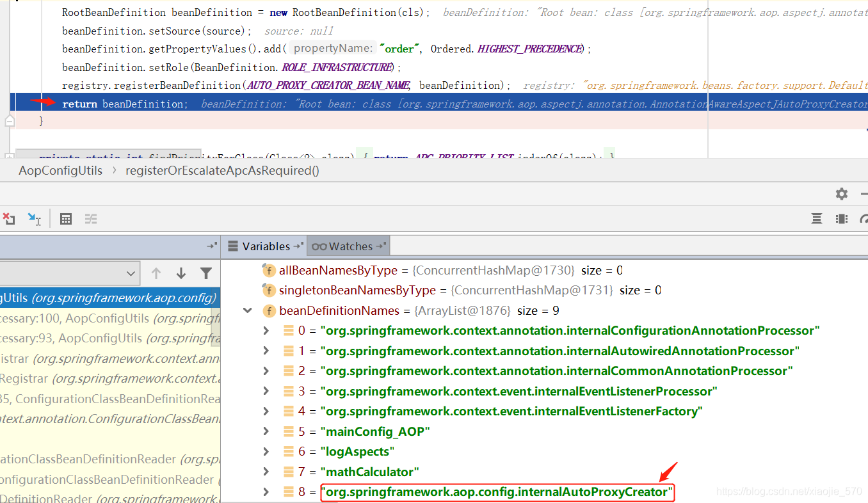Select the 'ationClassBeanDefinitionReader (org.spr' frame
This screenshot has width=868, height=503.
point(110,459)
